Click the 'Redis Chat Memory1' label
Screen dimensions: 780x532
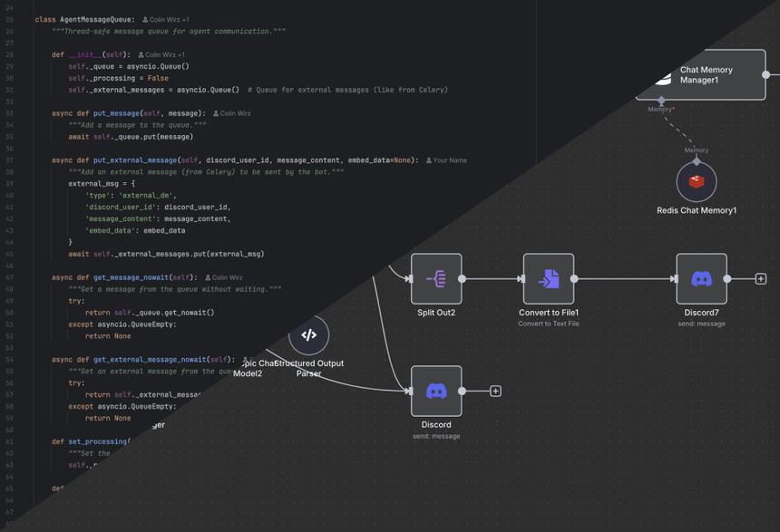pyautogui.click(x=697, y=210)
